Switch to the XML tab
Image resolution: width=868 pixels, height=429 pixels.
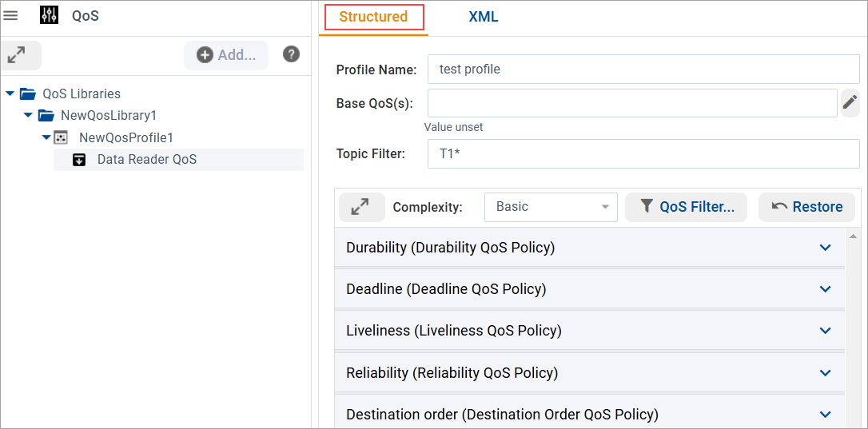point(484,17)
